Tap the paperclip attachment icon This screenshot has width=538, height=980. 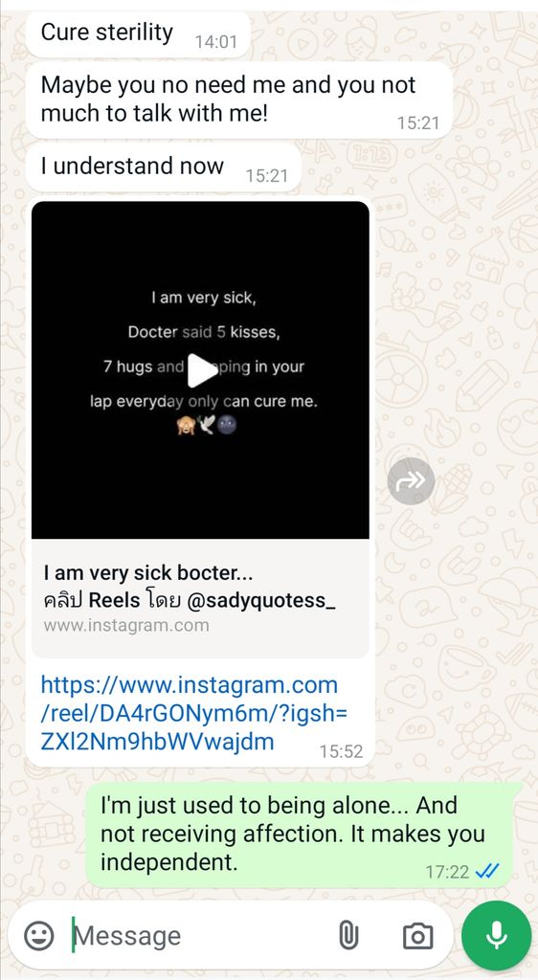click(x=348, y=936)
